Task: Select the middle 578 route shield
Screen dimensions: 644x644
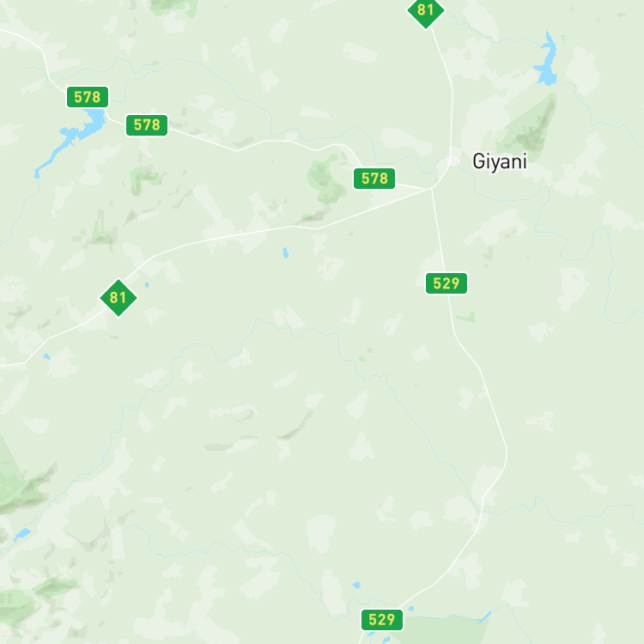Action: point(147,125)
